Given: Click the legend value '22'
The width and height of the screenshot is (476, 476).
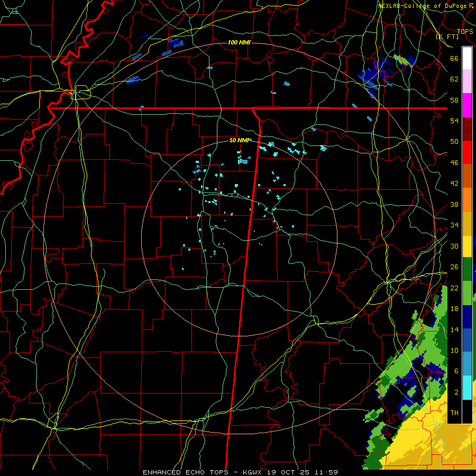Looking at the screenshot, I should (454, 288).
